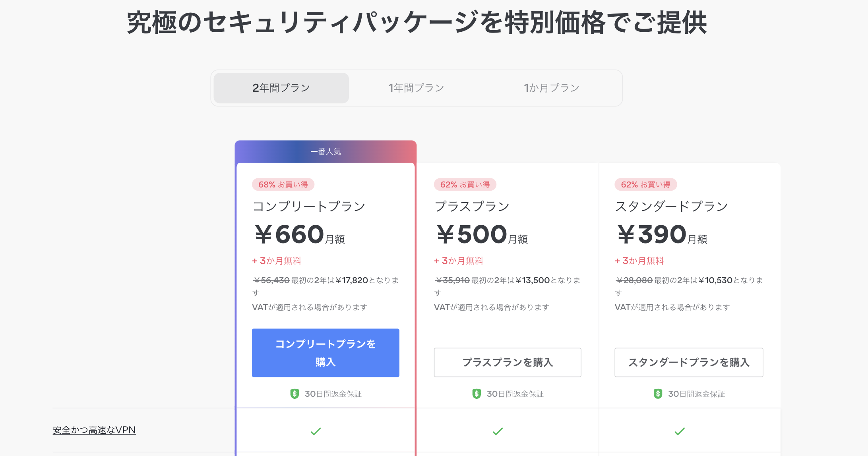The image size is (868, 456).
Task: Click money-back shield icon under Standard plan
Action: click(658, 394)
